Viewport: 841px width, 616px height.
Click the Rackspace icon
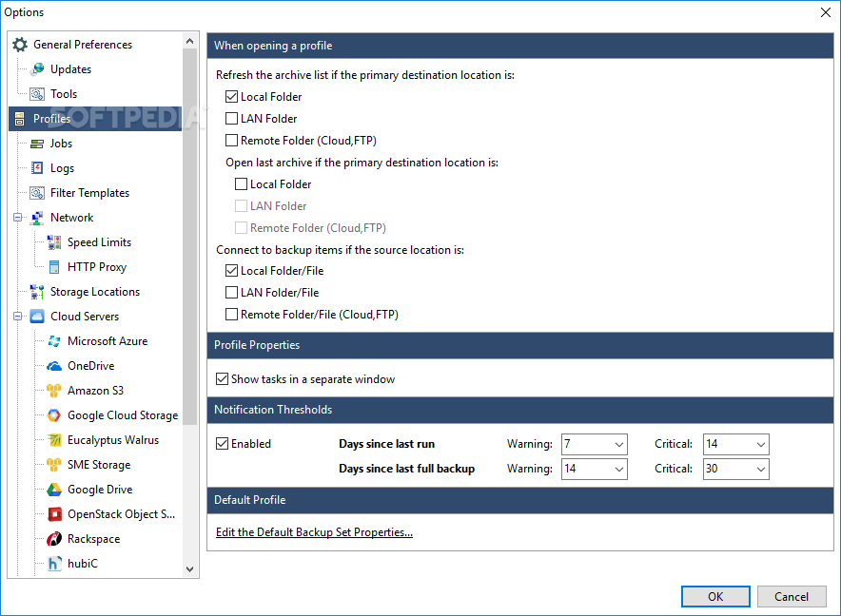[54, 539]
